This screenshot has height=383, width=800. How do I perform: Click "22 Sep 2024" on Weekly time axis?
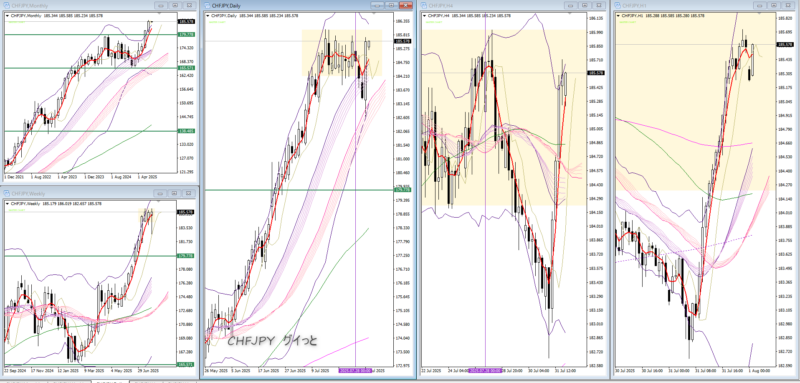coord(15,370)
